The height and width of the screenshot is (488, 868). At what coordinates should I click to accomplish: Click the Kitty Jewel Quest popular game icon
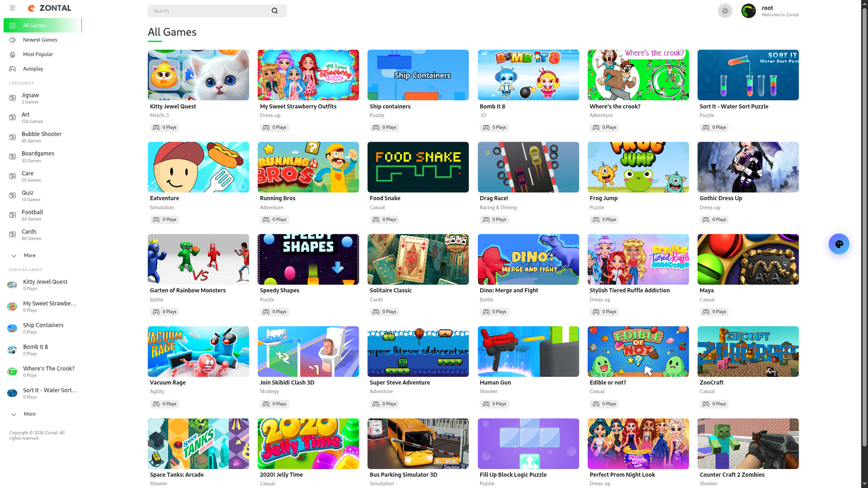(12, 285)
